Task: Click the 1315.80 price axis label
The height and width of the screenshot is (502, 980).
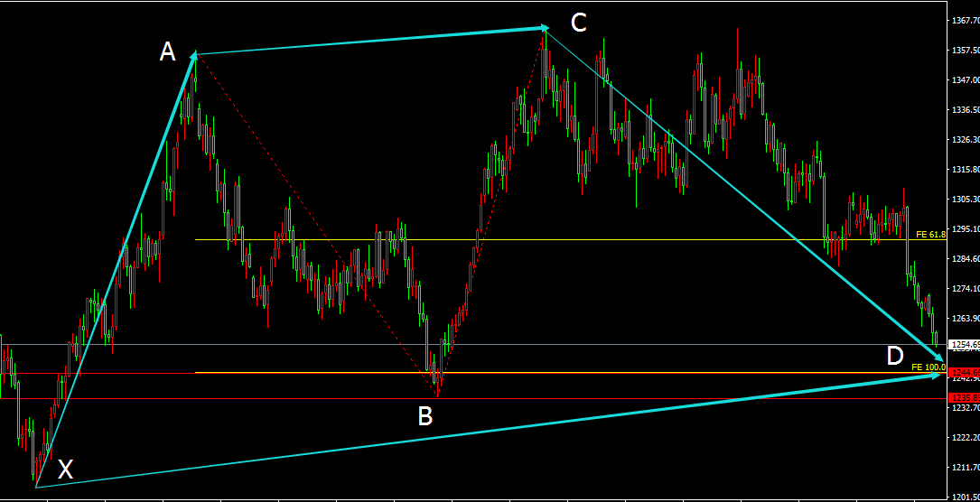Action: (x=966, y=169)
